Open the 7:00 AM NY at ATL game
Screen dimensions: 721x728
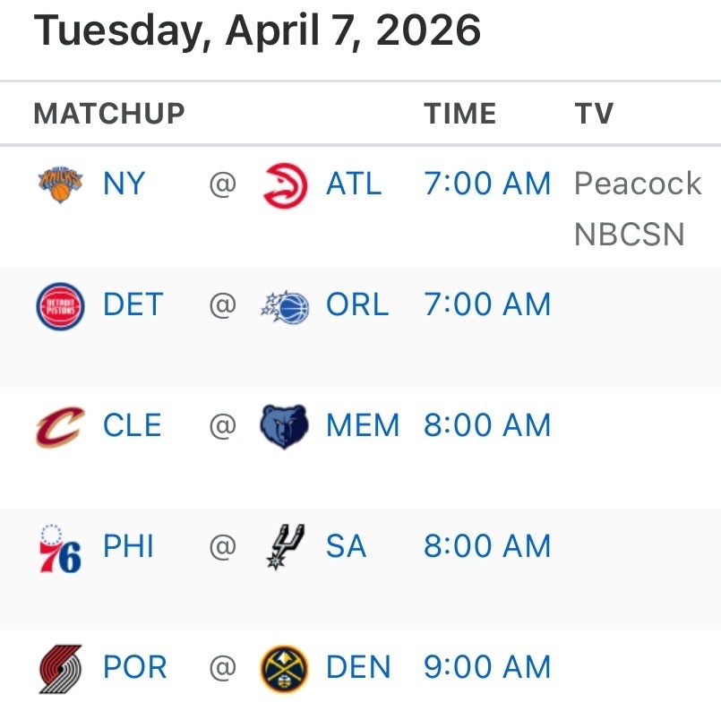click(x=487, y=184)
